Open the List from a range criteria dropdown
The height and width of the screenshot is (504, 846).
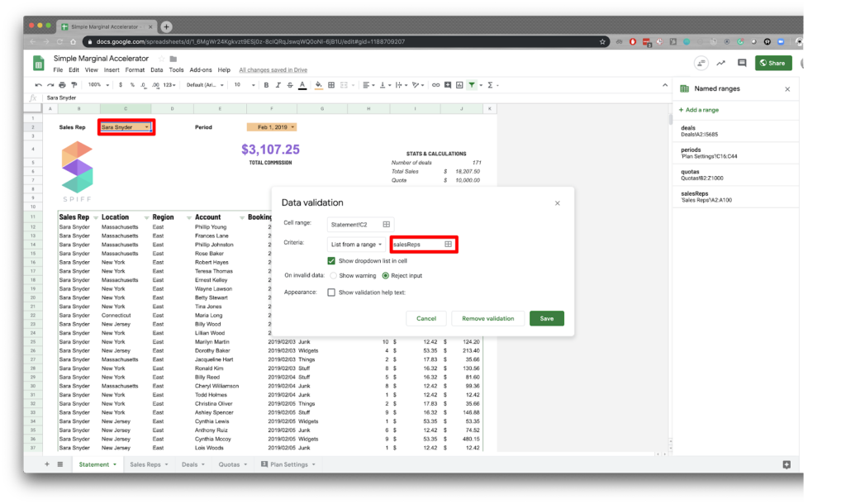[356, 245]
